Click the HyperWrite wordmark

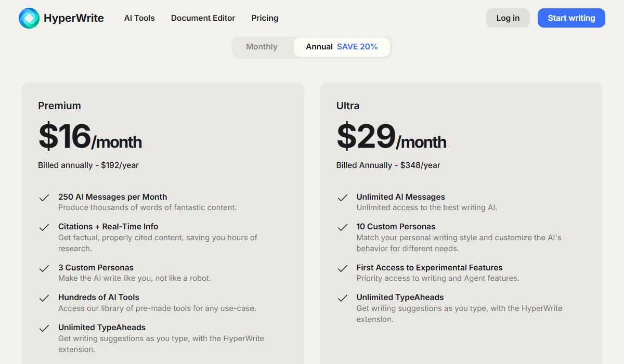pyautogui.click(x=74, y=18)
